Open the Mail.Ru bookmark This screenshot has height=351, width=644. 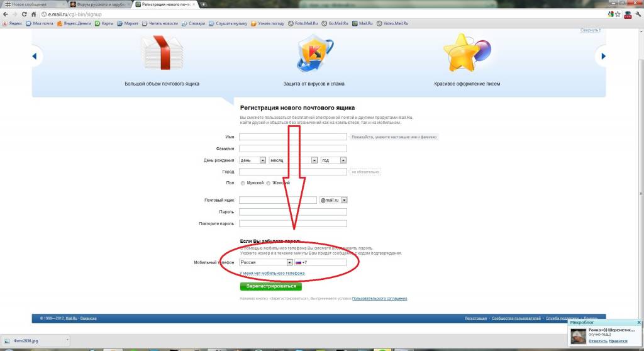[x=362, y=23]
